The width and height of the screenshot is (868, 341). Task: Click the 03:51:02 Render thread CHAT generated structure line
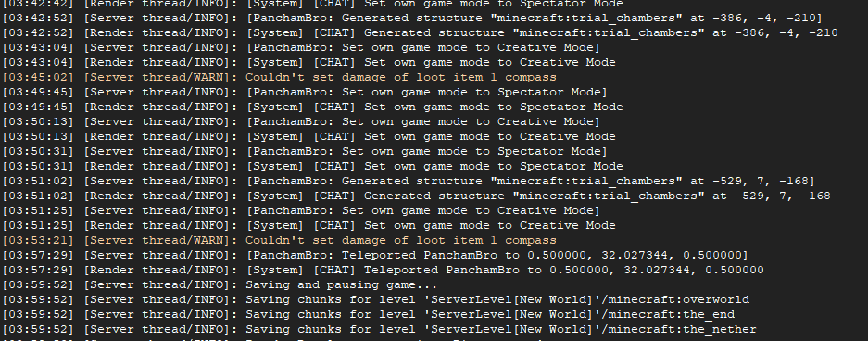point(416,196)
